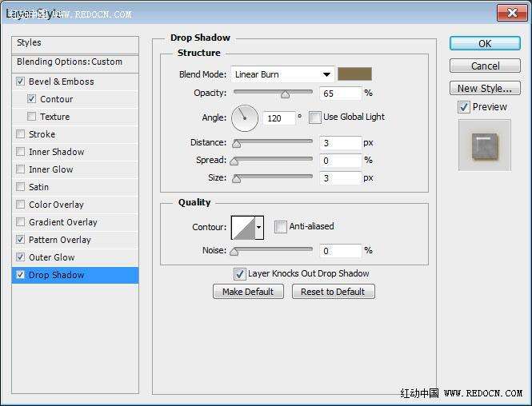
Task: Open the shadow color swatch
Action: [x=354, y=74]
